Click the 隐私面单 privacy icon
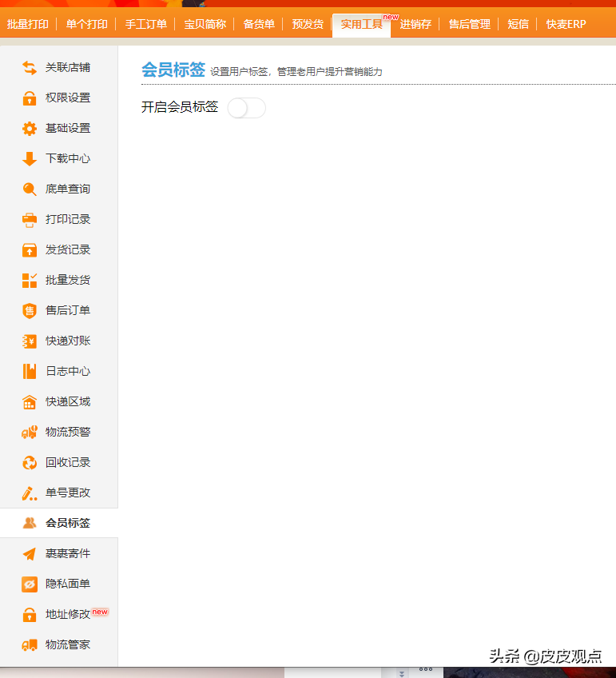This screenshot has width=616, height=678. (x=30, y=584)
